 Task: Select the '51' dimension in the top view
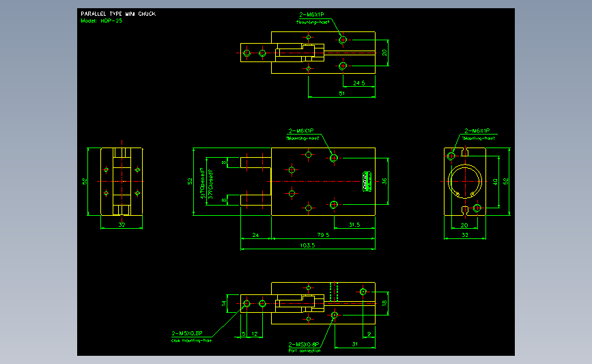coord(341,94)
